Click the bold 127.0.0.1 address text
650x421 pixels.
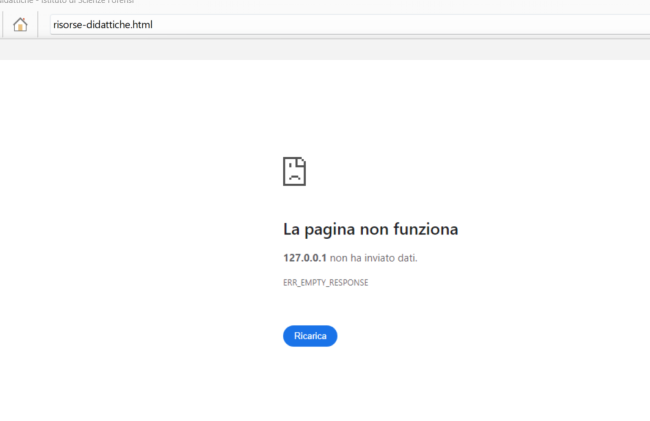tap(305, 258)
